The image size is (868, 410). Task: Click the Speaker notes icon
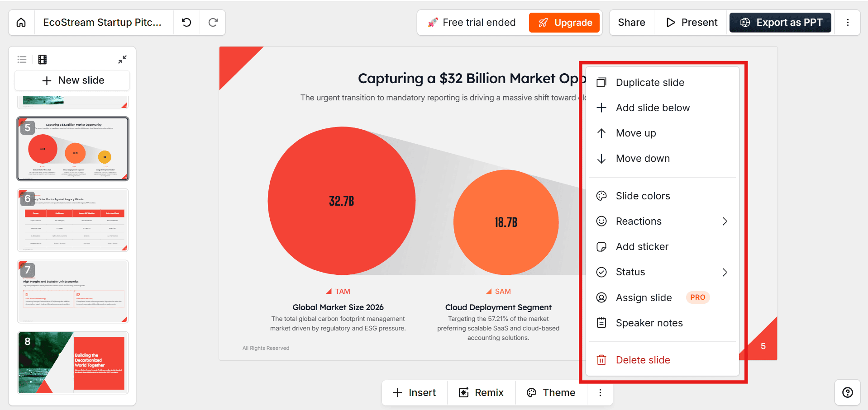(601, 323)
